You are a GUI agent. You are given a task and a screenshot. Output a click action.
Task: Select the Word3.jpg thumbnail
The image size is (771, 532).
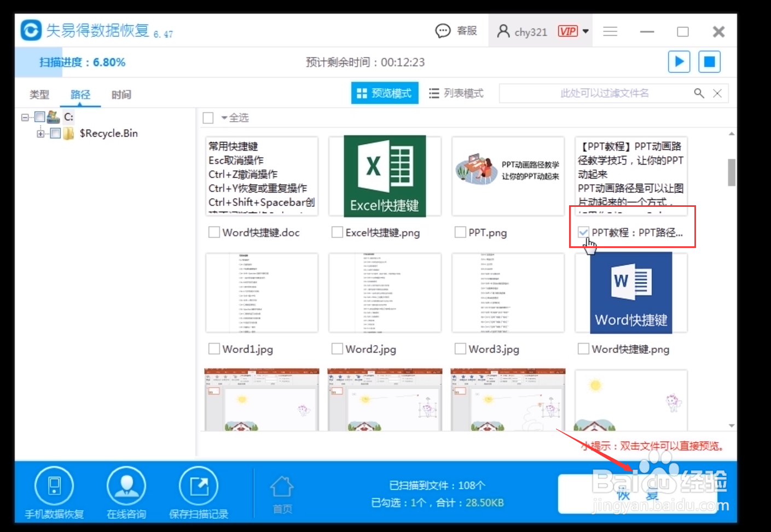point(508,293)
